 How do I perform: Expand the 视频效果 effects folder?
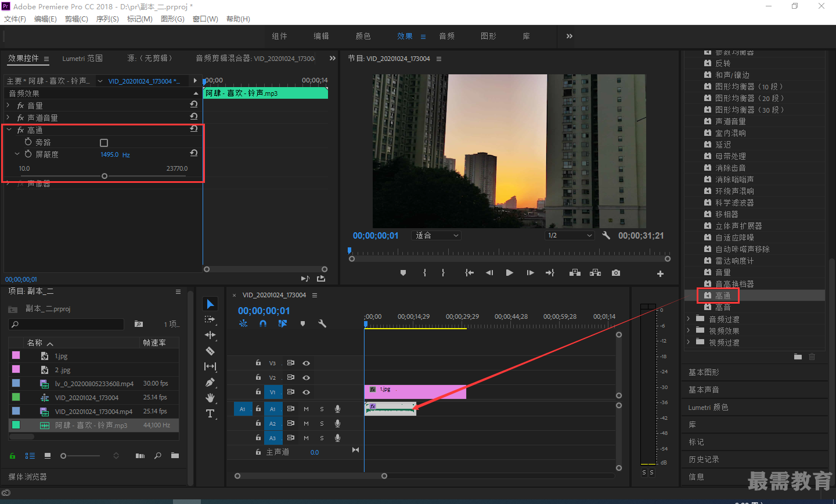689,330
